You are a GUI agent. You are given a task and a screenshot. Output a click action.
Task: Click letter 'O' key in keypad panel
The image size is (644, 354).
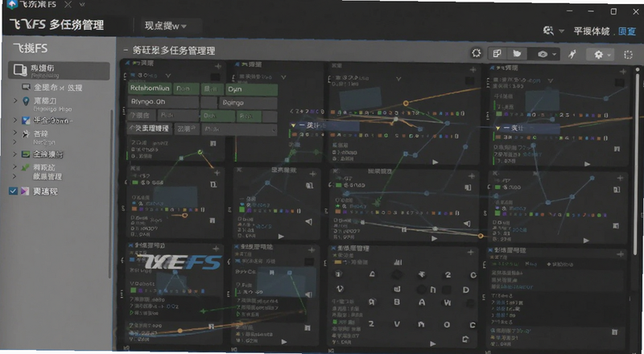tap(447, 324)
